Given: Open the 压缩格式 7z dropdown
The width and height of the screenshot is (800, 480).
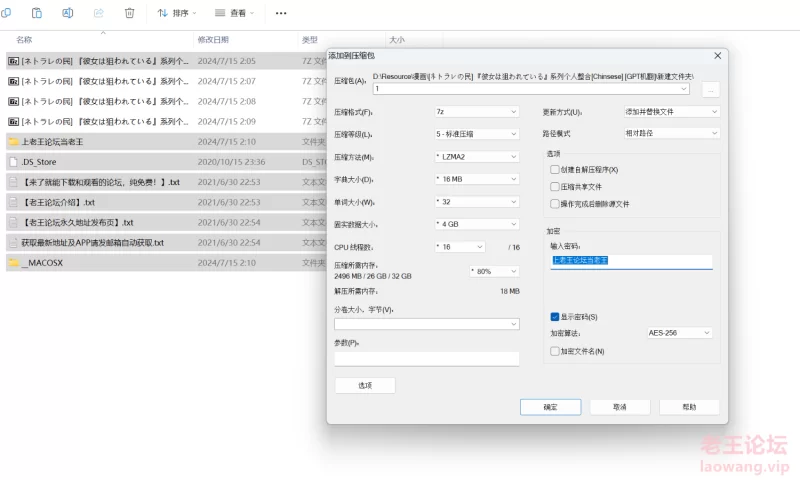Looking at the screenshot, I should (x=477, y=112).
